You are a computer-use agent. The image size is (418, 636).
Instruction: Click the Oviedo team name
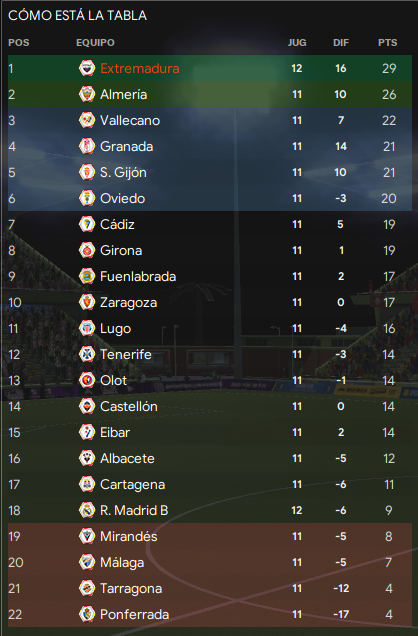[x=122, y=198]
